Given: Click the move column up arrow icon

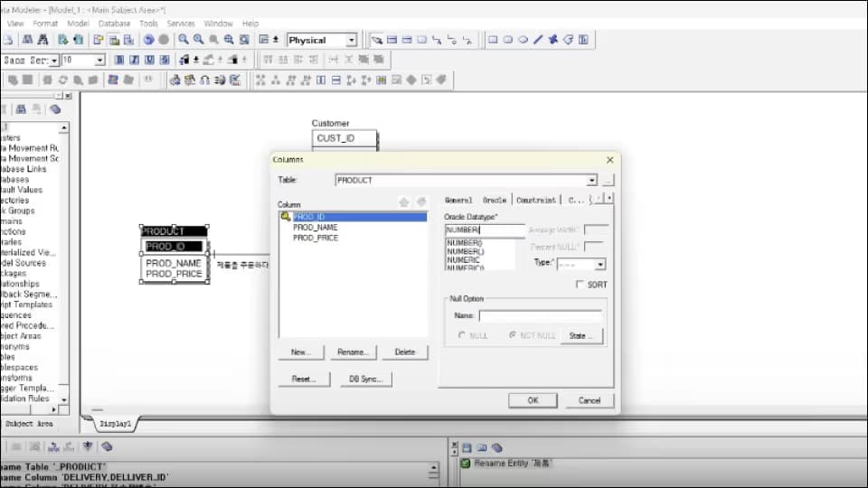Looking at the screenshot, I should pos(404,202).
